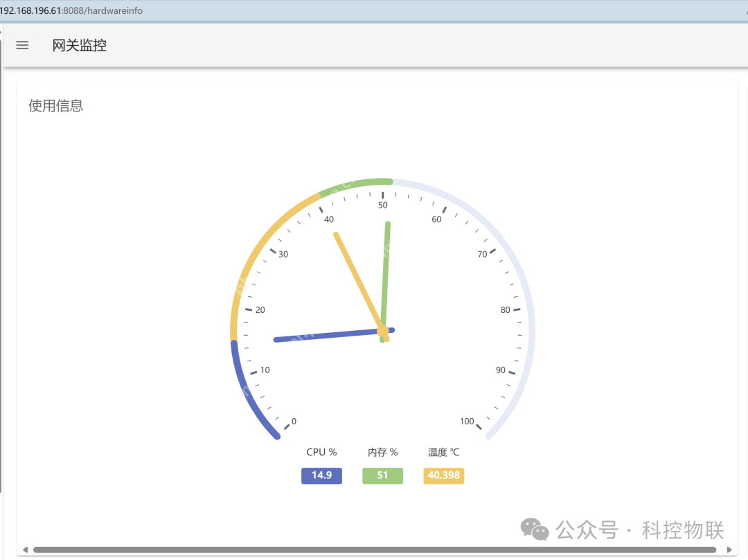
Task: Click the left scroll arrow at bottom
Action: [26, 550]
